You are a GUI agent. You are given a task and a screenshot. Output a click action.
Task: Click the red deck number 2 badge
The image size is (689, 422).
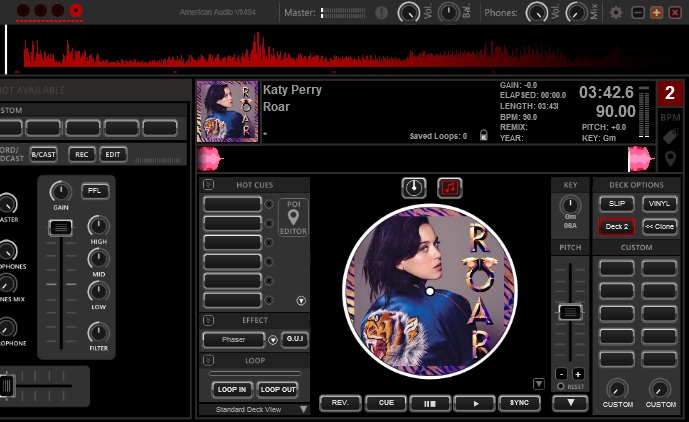[x=670, y=93]
